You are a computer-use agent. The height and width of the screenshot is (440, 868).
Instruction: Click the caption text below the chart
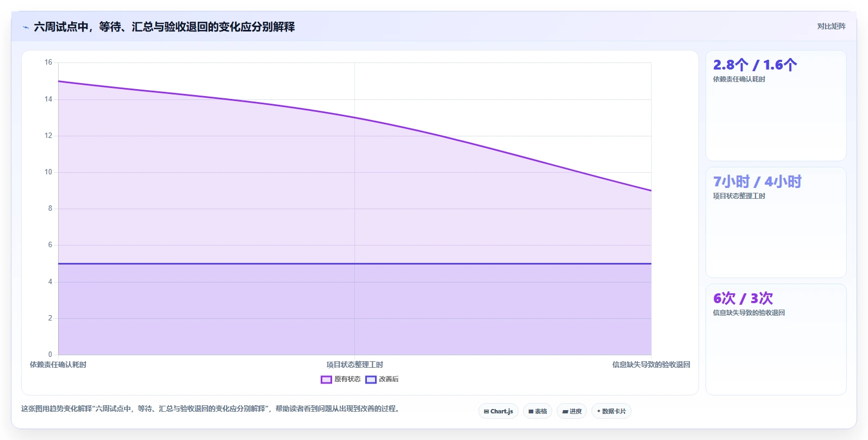(x=211, y=408)
